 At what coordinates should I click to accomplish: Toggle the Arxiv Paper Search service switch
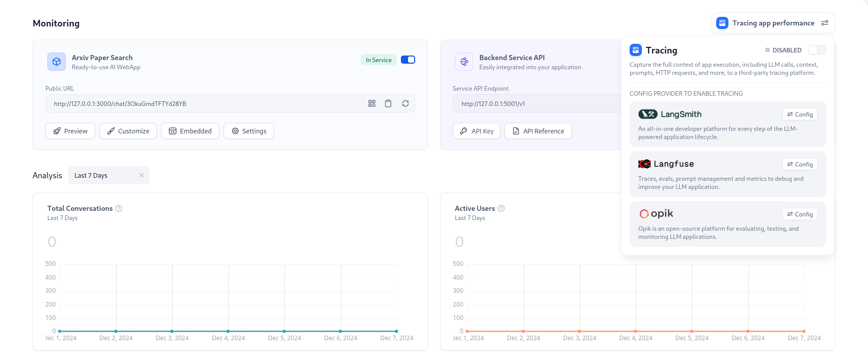408,60
